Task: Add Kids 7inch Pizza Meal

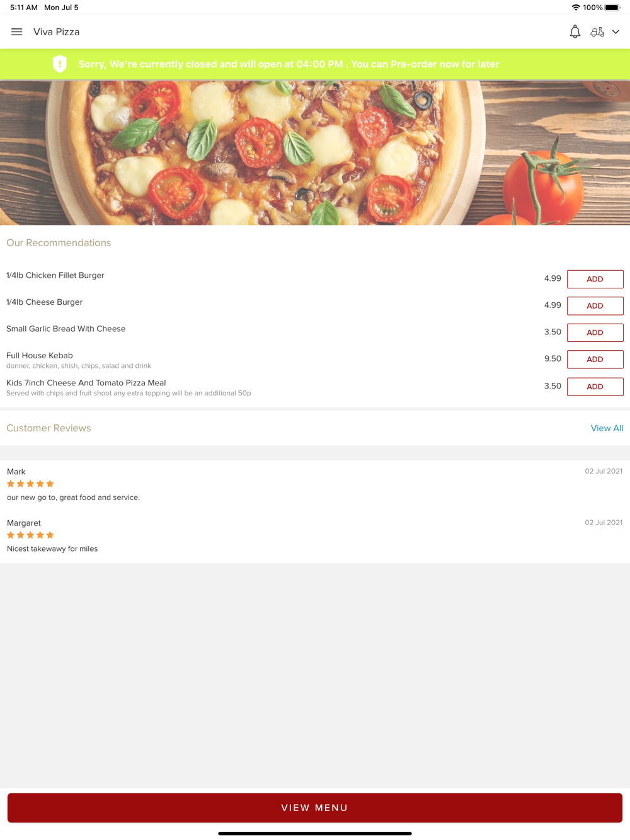Action: point(595,387)
